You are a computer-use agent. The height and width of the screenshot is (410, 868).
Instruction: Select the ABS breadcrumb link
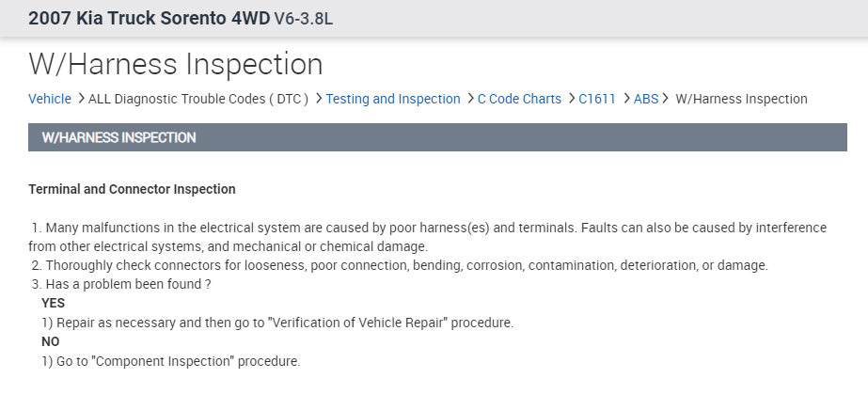pos(646,99)
